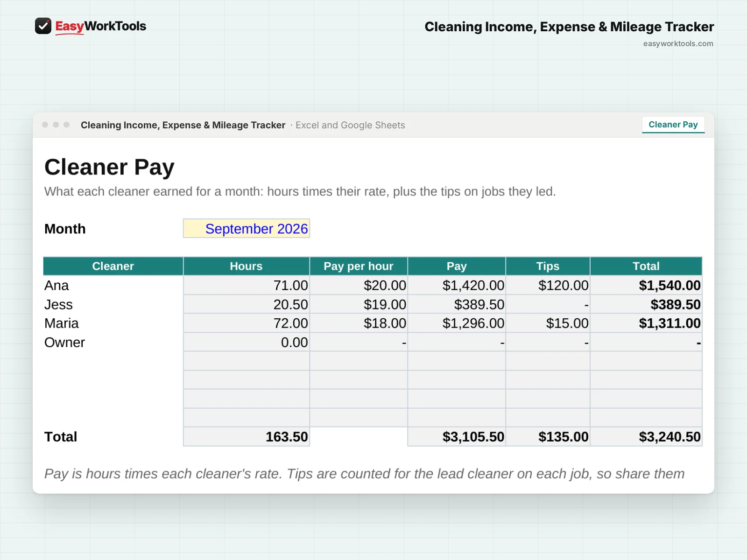Click the Cleaner Pay heading
Viewport: 747px width, 560px height.
[x=109, y=167]
